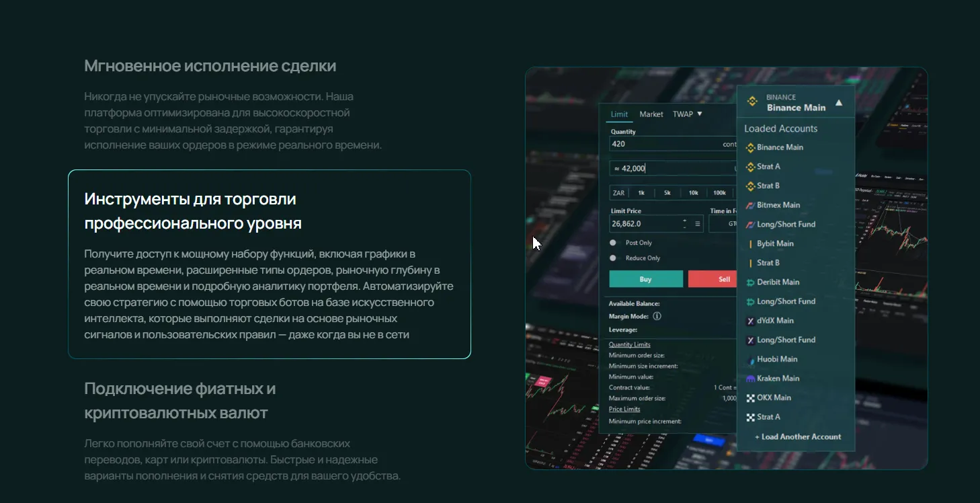Click the Price Limits underlined link
Screen dimensions: 980x503
pos(624,410)
